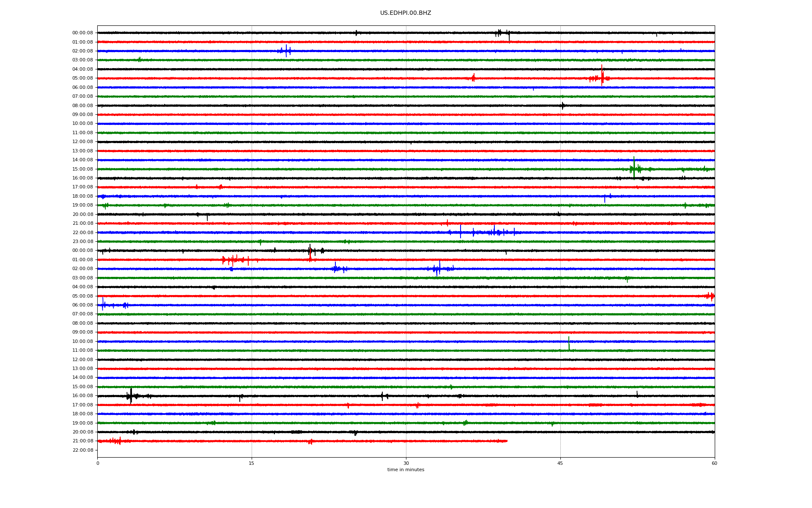Image resolution: width=812 pixels, height=508 pixels.
Task: Click the final empty 22:00:08 row label
Action: 82,450
